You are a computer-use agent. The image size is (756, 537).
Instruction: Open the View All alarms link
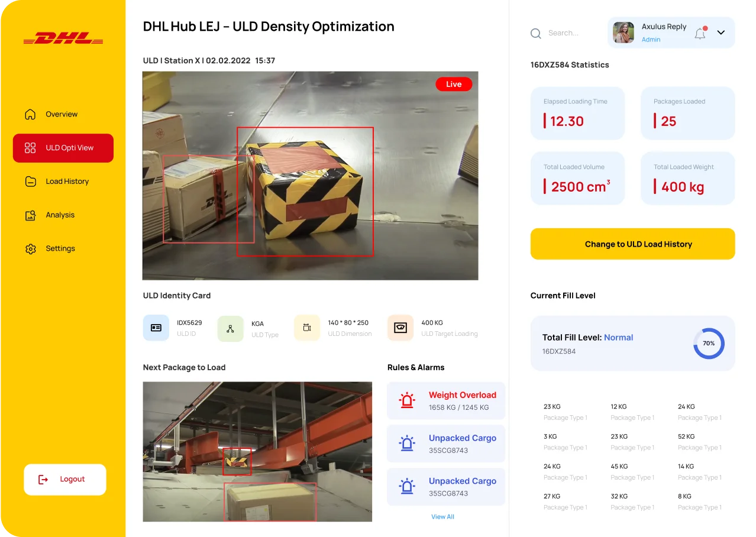point(442,517)
